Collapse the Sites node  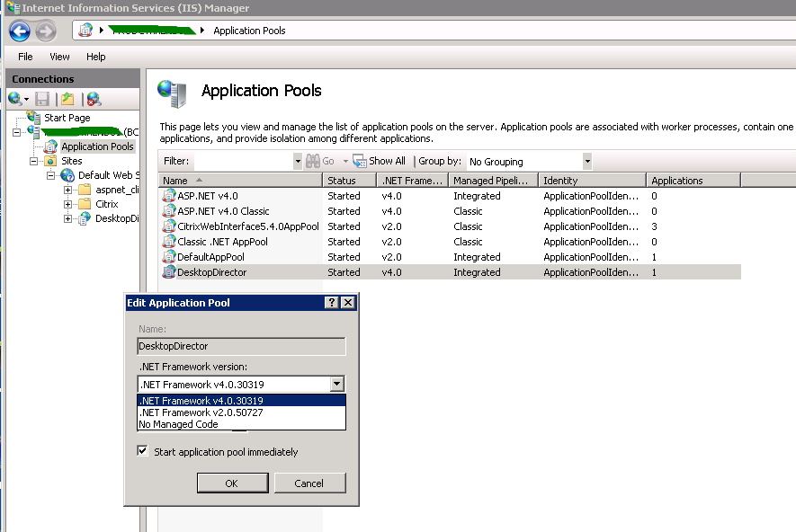click(33, 161)
